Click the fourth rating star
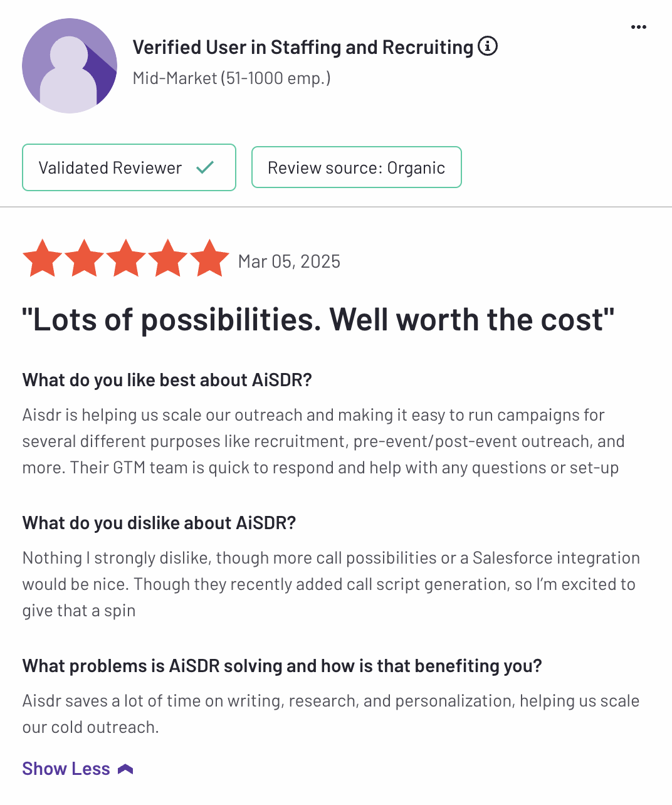Viewport: 672px width, 805px height. pos(168,258)
